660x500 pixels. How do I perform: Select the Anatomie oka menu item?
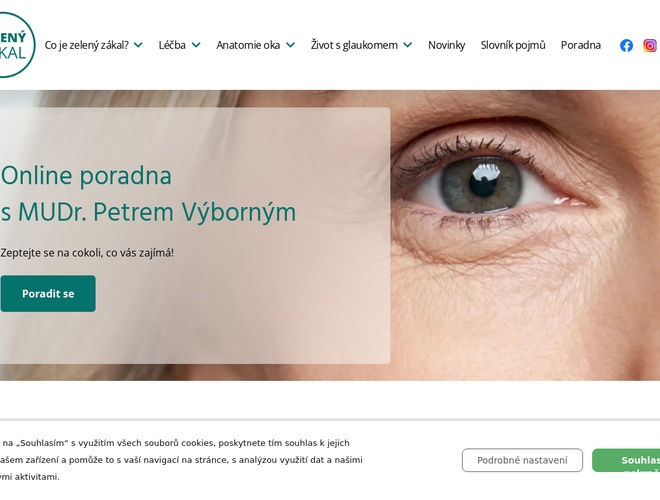tap(248, 45)
